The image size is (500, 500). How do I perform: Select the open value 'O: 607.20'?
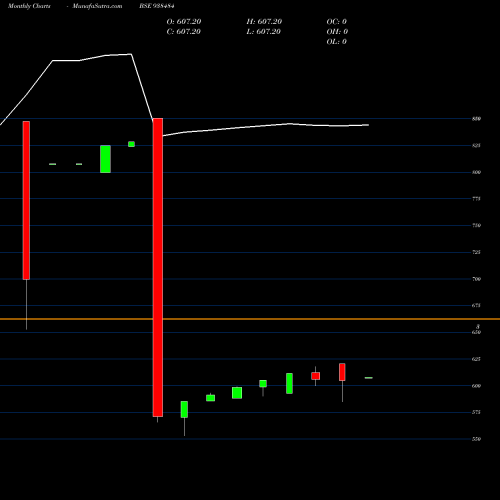[184, 22]
